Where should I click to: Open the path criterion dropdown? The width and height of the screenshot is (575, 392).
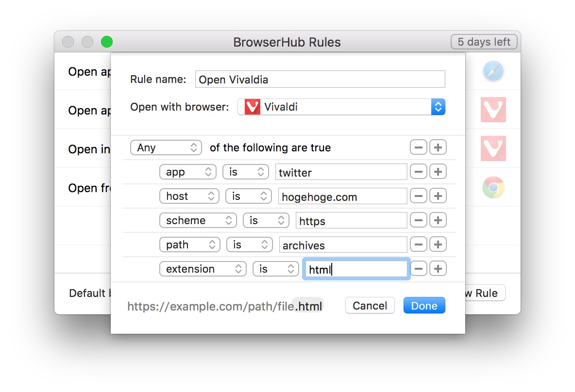[x=189, y=245]
